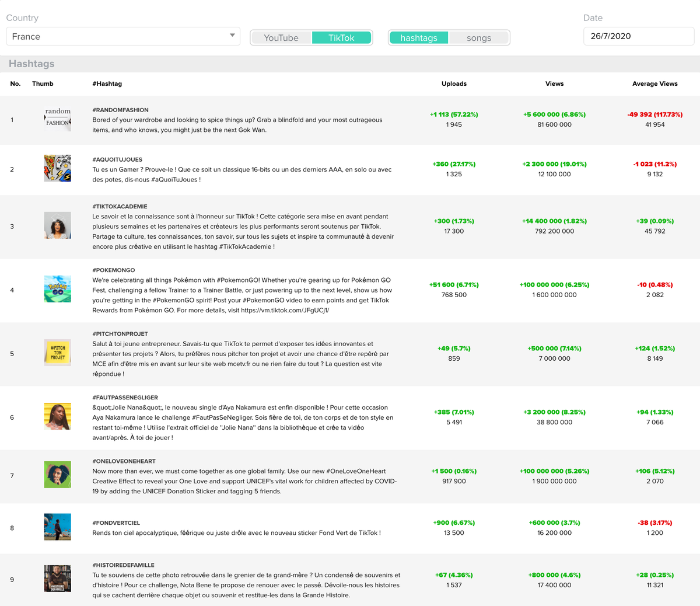
Task: Click uploads value 917 900
Action: (454, 481)
